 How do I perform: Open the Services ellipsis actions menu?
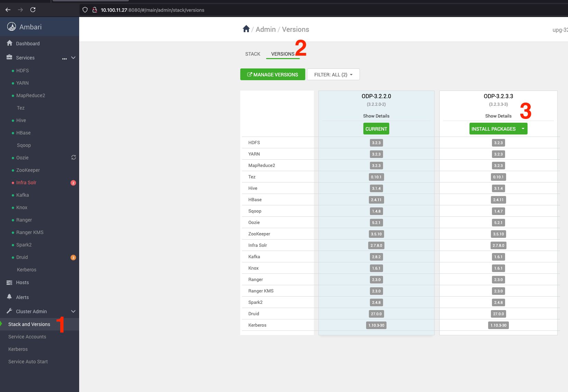[64, 58]
